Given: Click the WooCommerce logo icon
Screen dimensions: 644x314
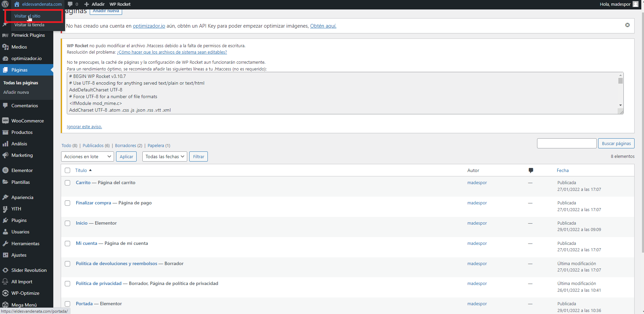Looking at the screenshot, I should click(x=5, y=121).
